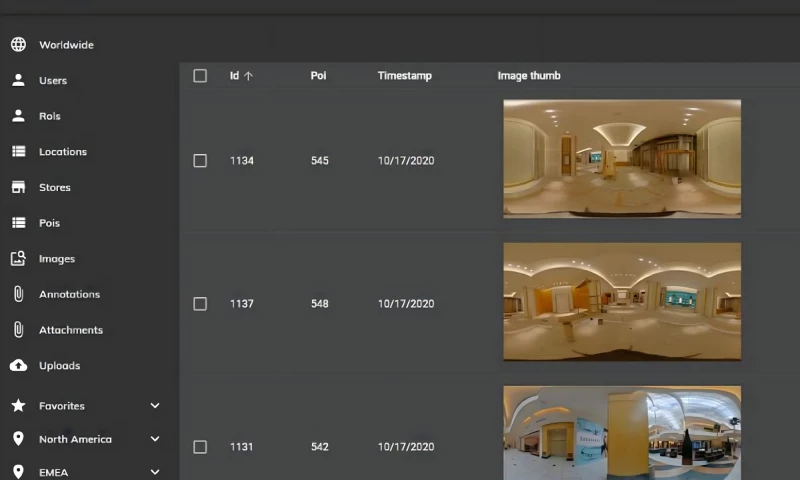The image size is (800, 480).
Task: Sort by the Id column header
Action: pos(234,75)
